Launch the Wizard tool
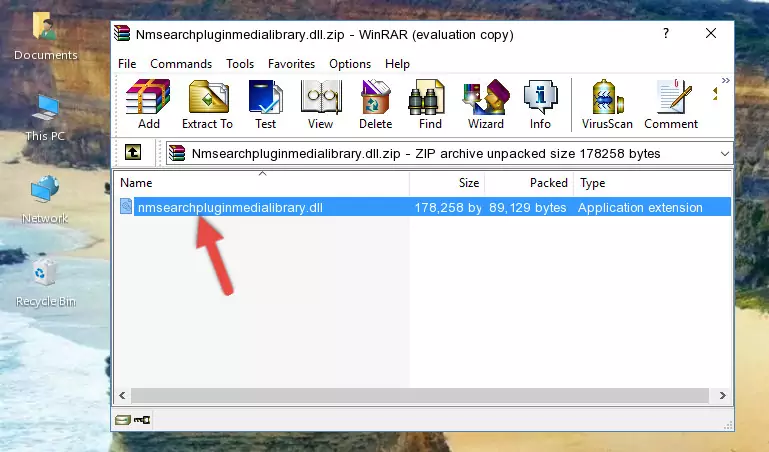The height and width of the screenshot is (452, 769). coord(486,104)
